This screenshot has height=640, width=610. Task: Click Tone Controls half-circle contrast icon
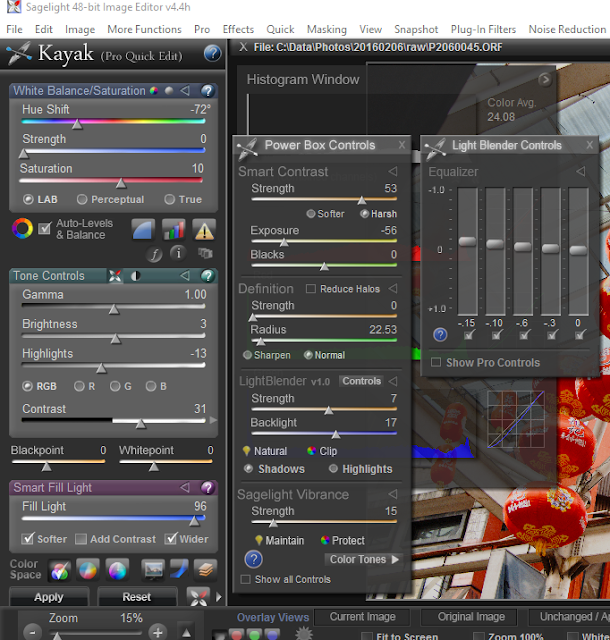pyautogui.click(x=135, y=276)
